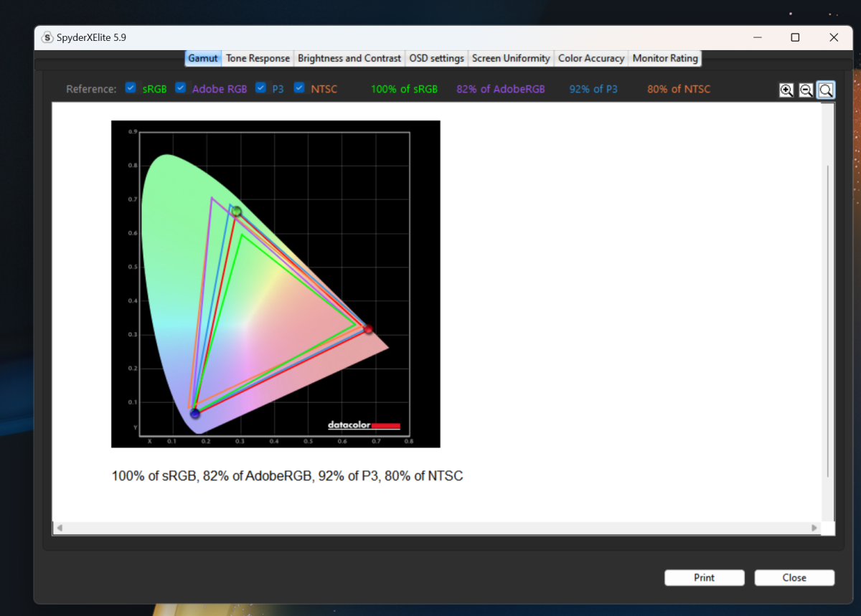Click the Close button at bottom

pyautogui.click(x=794, y=578)
